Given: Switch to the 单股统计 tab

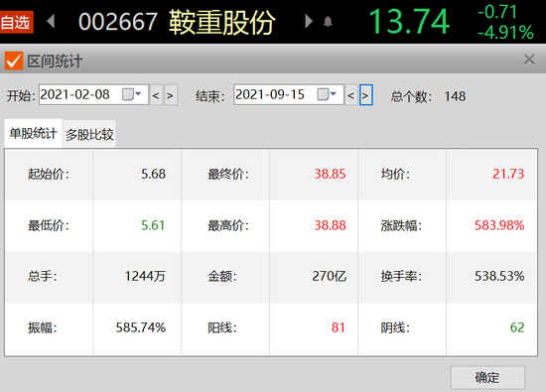Looking at the screenshot, I should [x=33, y=133].
